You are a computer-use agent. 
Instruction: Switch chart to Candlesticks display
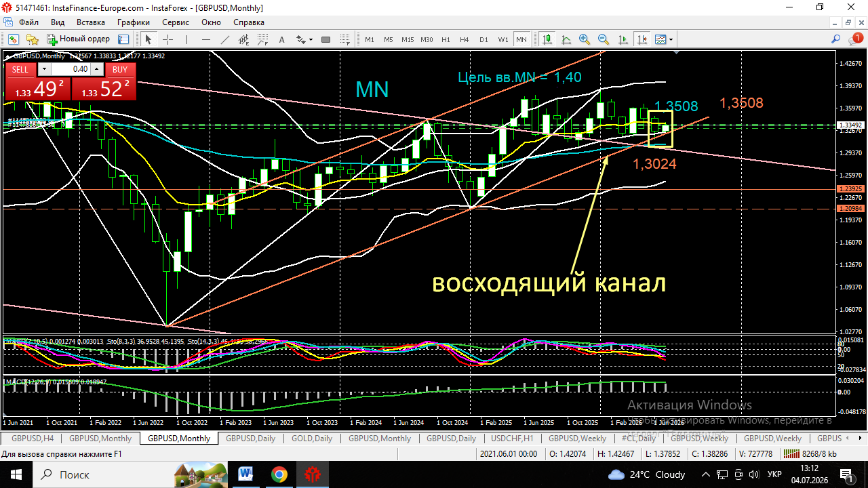click(x=547, y=39)
